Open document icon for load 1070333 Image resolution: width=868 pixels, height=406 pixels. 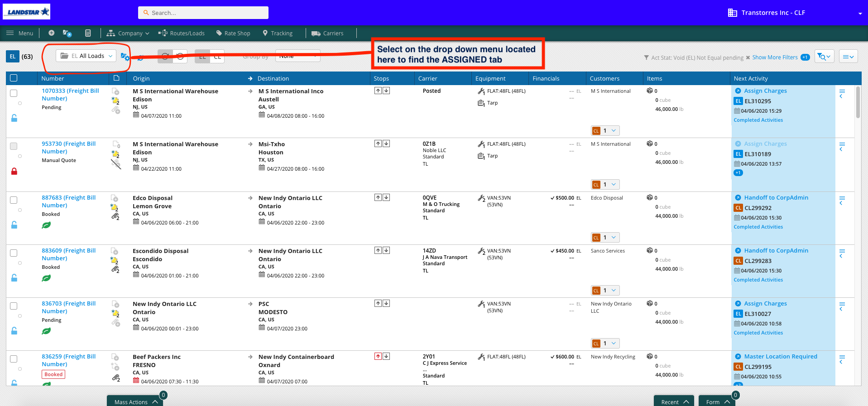tap(115, 91)
